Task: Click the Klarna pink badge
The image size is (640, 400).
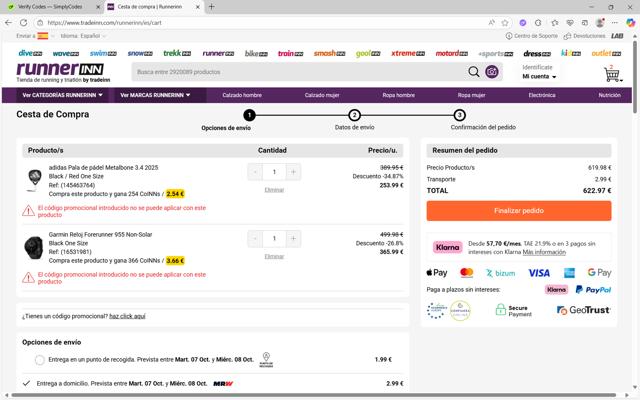Action: click(447, 247)
